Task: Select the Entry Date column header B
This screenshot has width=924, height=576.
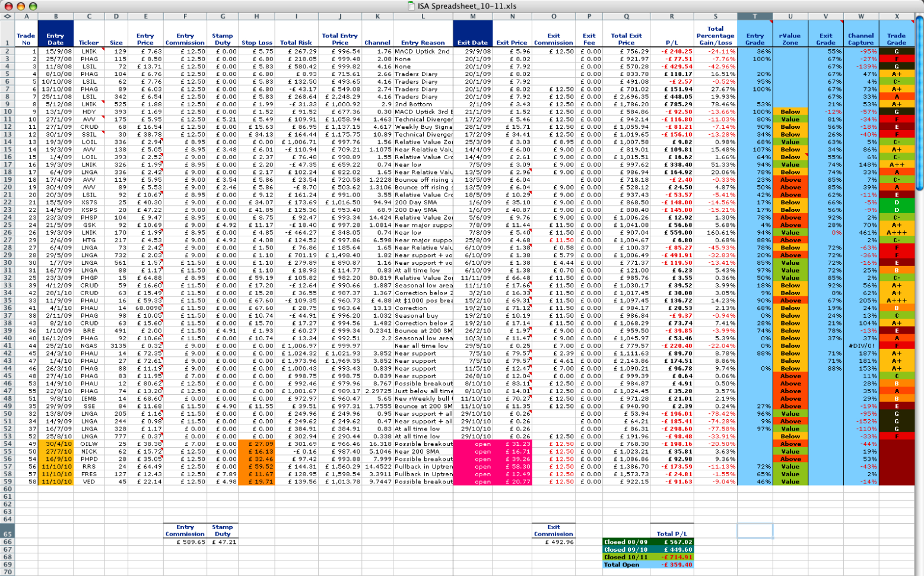Action: [56, 17]
